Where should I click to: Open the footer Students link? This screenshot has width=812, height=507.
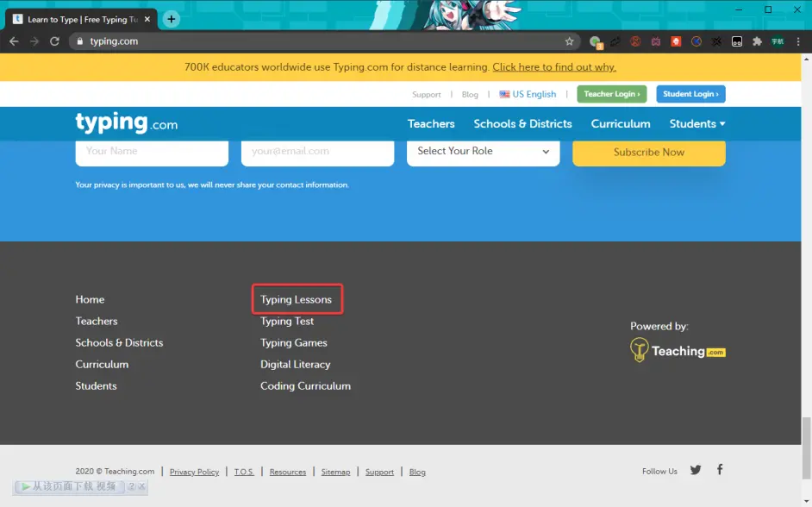[x=96, y=386]
